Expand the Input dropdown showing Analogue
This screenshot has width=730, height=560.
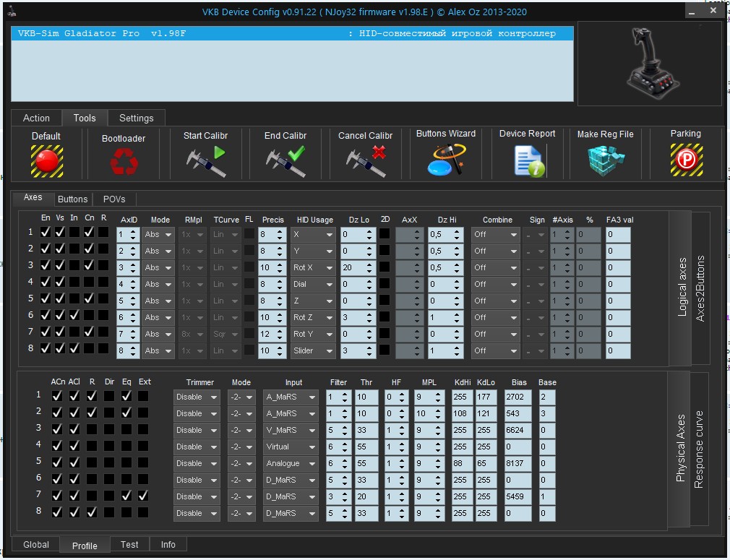pos(291,463)
